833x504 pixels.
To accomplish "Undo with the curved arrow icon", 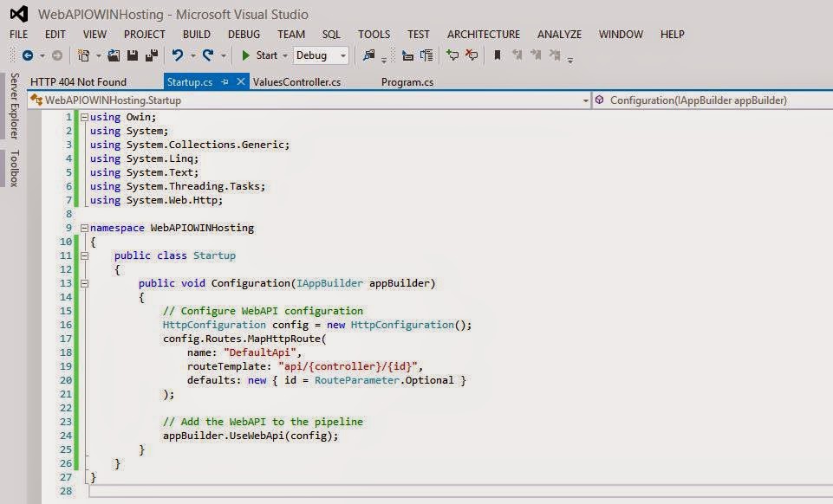I will (x=178, y=55).
